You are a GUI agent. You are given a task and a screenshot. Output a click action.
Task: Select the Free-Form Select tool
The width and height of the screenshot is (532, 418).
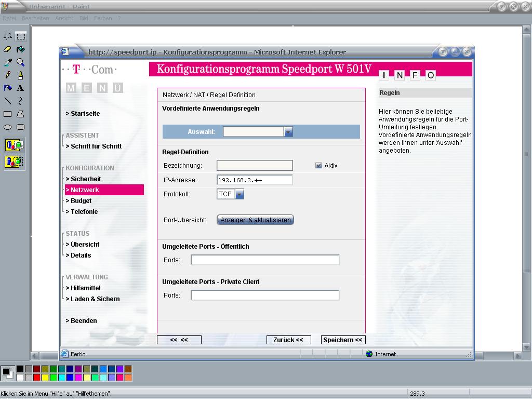tap(8, 36)
